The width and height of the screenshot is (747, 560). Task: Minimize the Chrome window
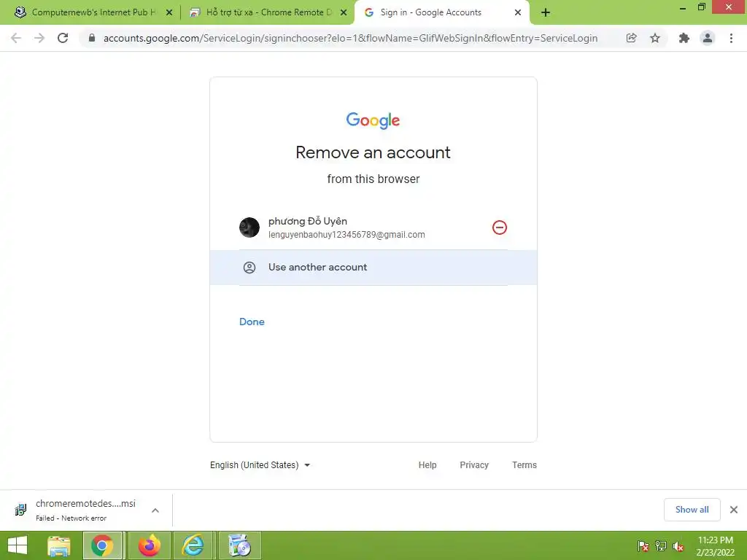click(x=683, y=7)
